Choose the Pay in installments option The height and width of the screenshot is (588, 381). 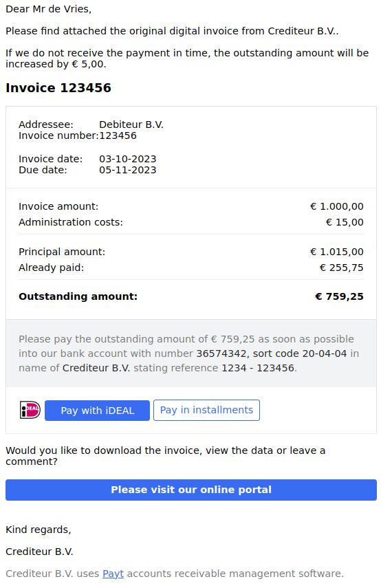[x=206, y=411]
